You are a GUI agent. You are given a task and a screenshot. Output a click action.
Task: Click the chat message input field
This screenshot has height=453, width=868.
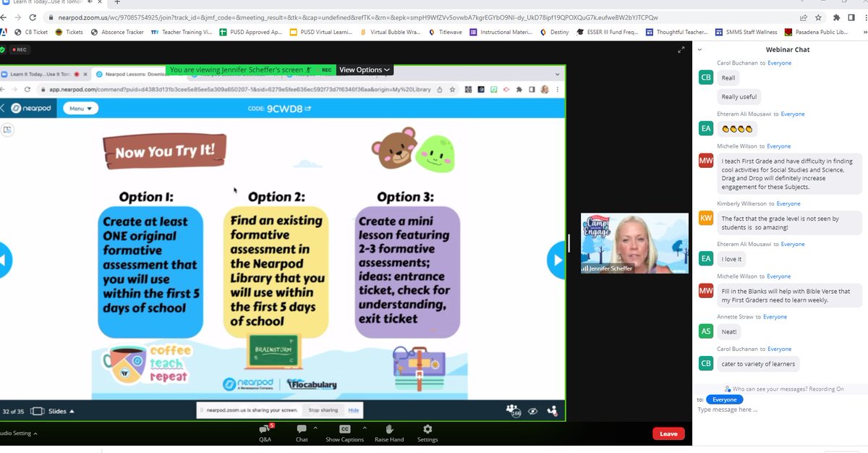point(780,410)
